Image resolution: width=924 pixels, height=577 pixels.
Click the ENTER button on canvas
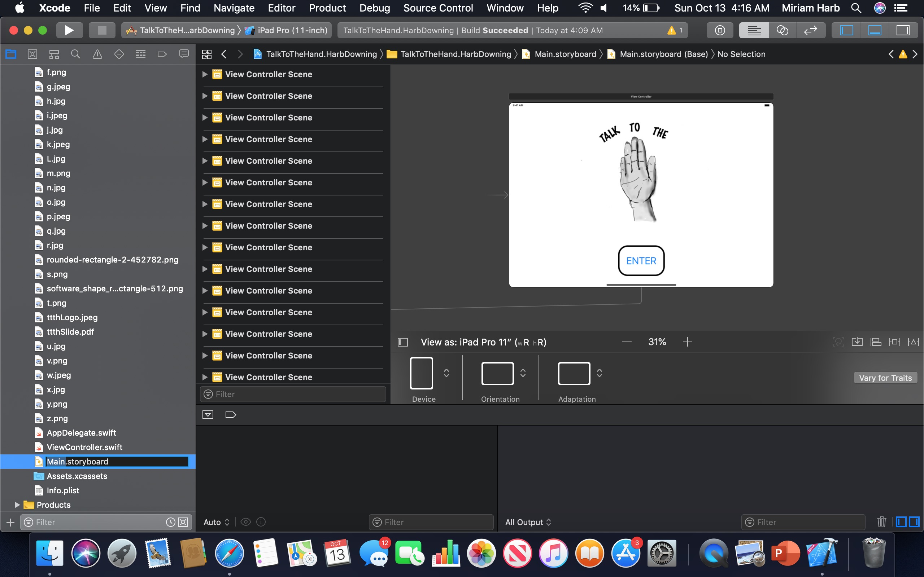(x=641, y=261)
